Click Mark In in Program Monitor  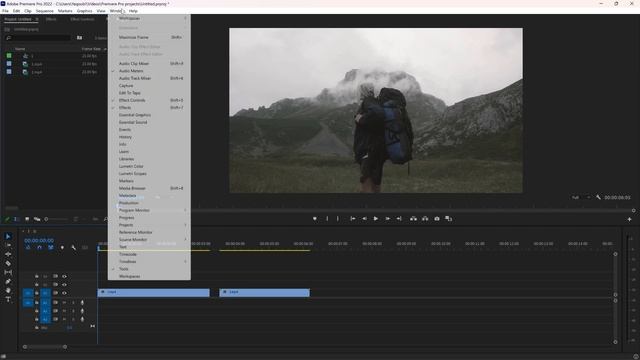(327, 219)
